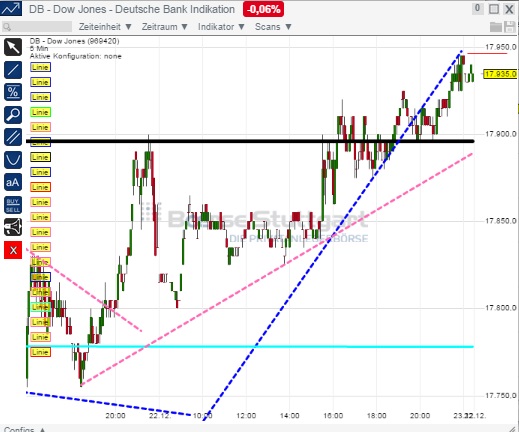Click the megaphone alert tool

(x=13, y=227)
